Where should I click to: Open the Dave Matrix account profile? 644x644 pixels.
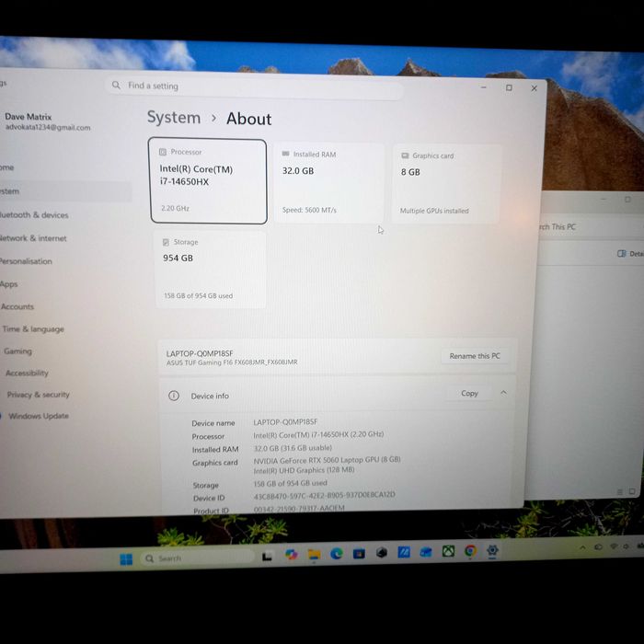(x=47, y=121)
